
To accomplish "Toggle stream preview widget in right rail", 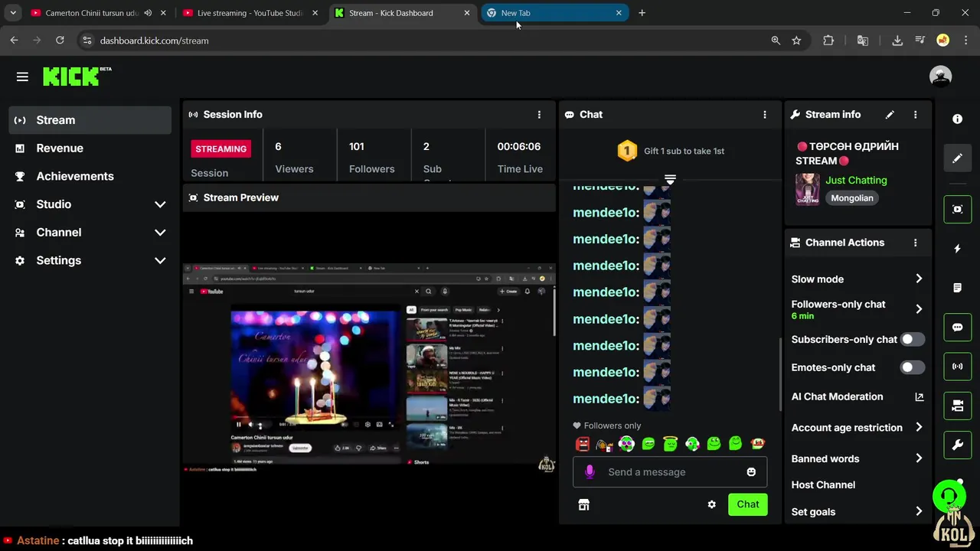I will point(957,209).
